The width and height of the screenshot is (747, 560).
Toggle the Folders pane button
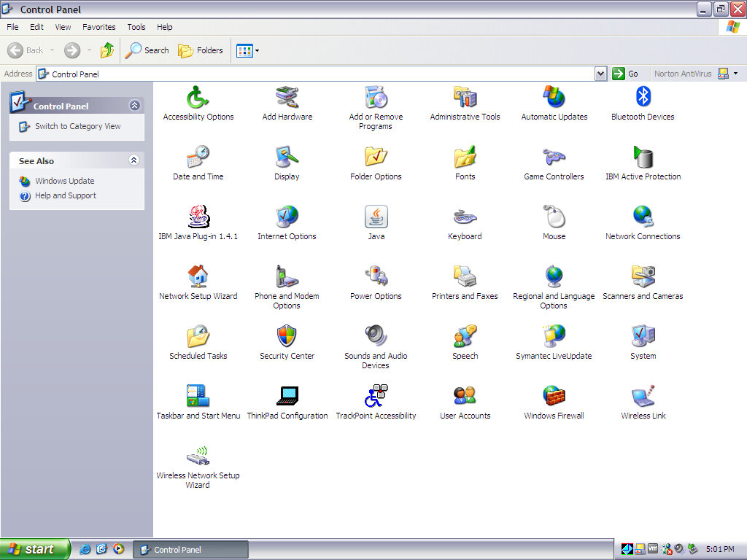click(x=201, y=50)
